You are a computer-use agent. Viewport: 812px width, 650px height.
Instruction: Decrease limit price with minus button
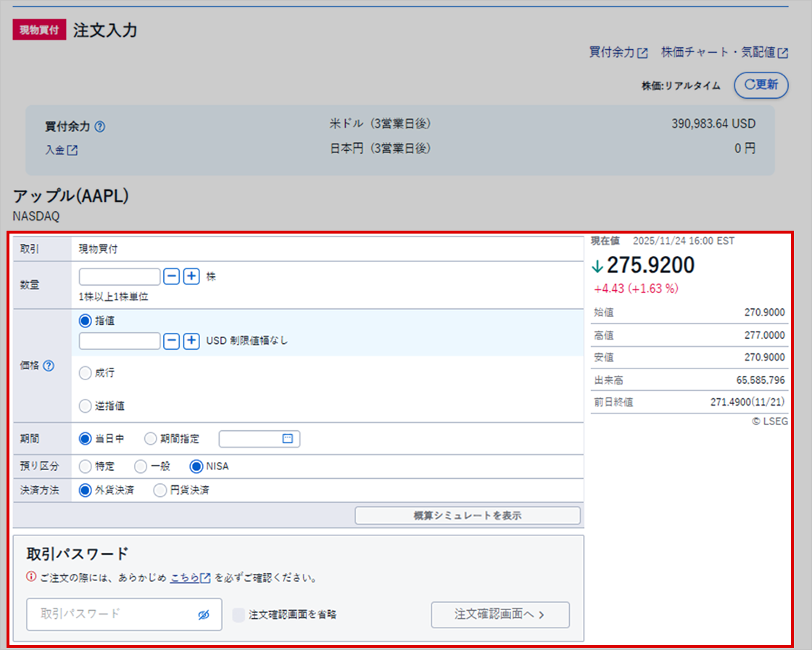pos(171,341)
